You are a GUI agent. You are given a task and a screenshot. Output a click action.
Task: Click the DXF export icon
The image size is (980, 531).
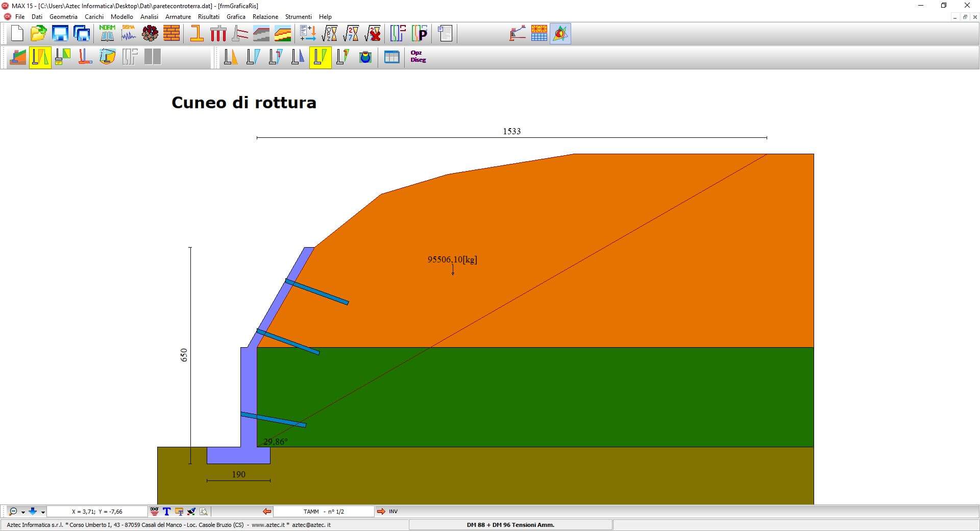[155, 511]
